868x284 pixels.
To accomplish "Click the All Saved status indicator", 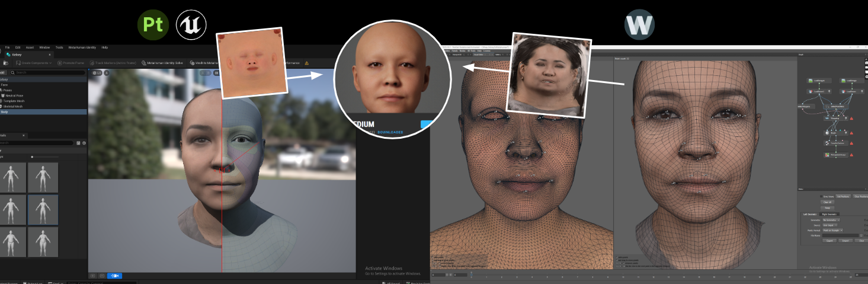I will [x=390, y=282].
